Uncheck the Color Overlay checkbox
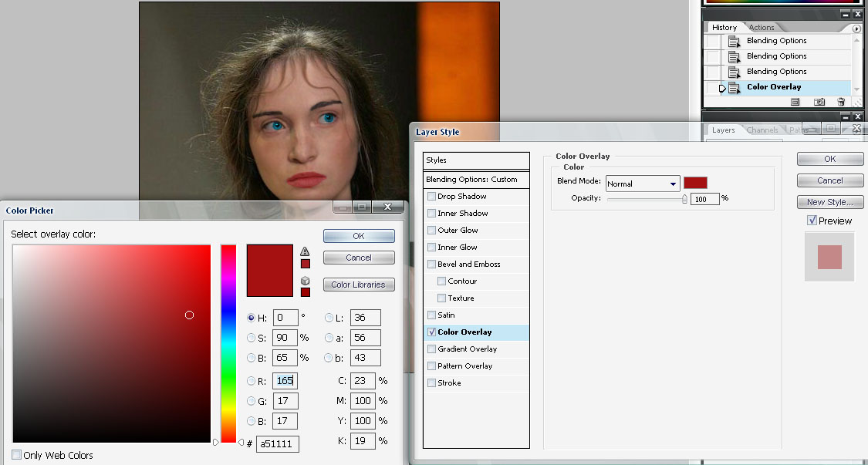This screenshot has width=868, height=465. pyautogui.click(x=432, y=332)
